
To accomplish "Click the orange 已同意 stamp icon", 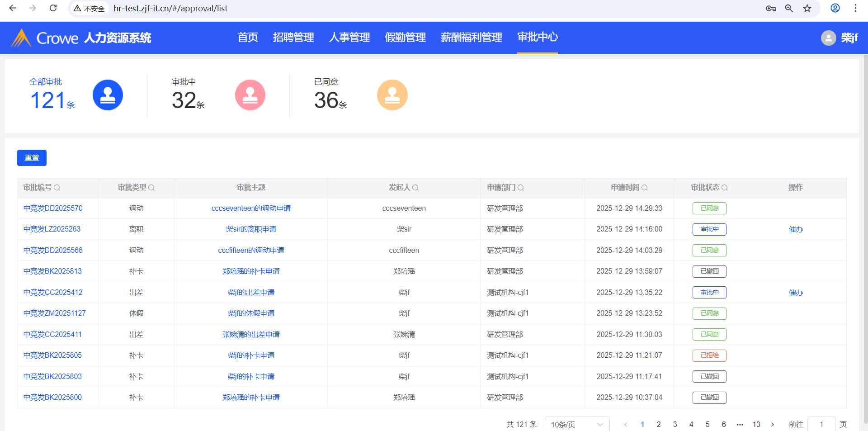I will (x=392, y=95).
